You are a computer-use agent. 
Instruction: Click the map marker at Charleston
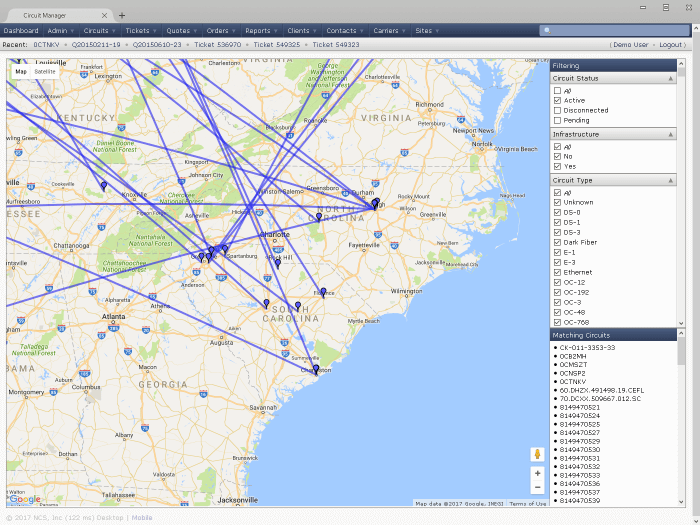click(315, 369)
